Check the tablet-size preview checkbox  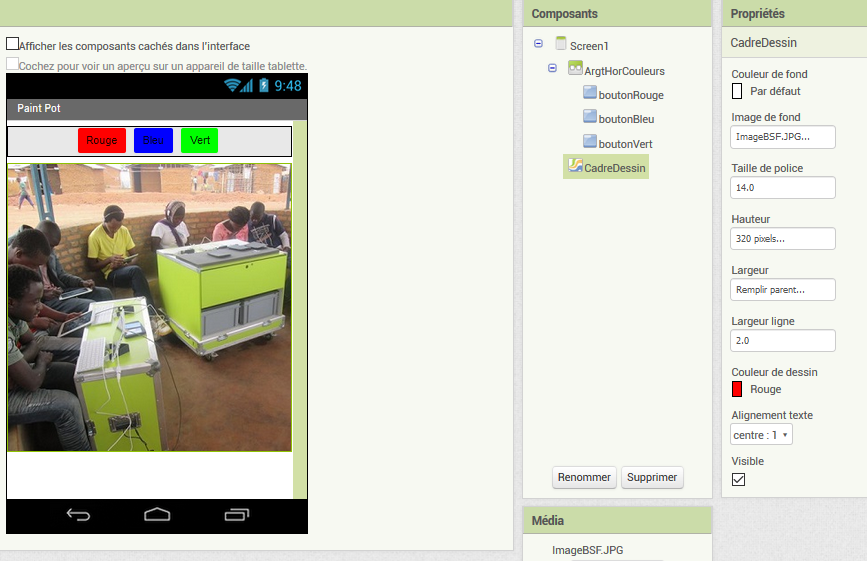click(x=12, y=64)
